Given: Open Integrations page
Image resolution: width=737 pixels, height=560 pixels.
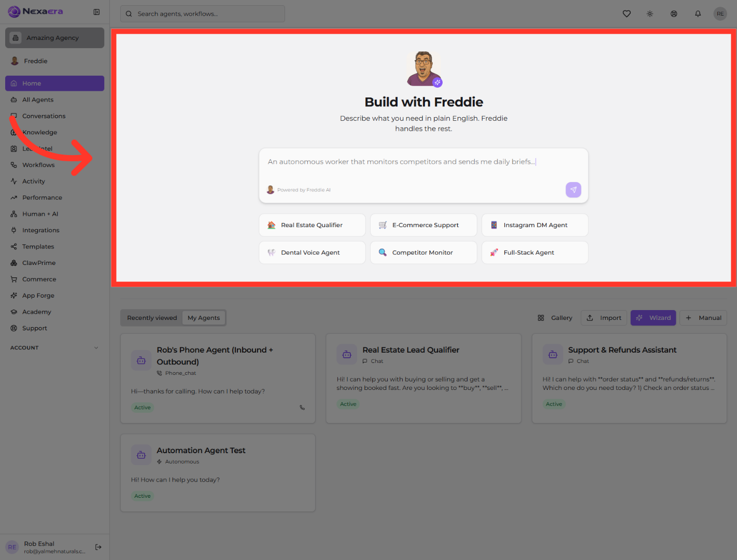Looking at the screenshot, I should (x=55, y=230).
